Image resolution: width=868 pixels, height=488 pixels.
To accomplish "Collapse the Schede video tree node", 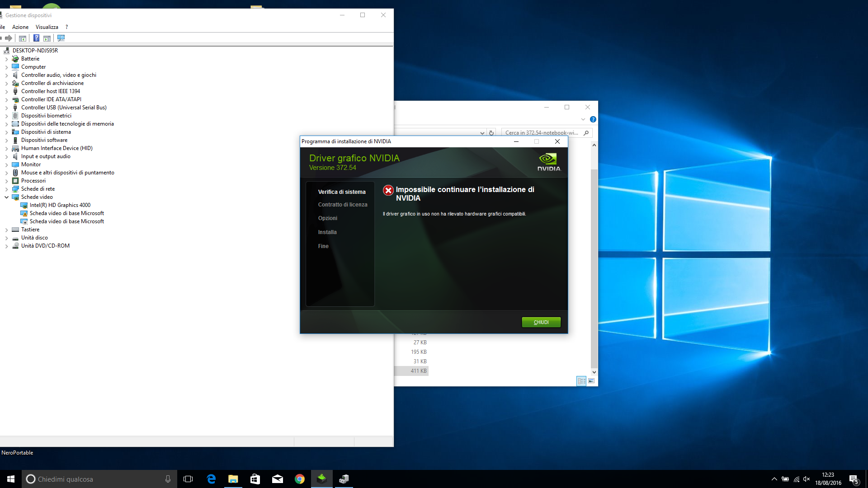I will coord(6,197).
